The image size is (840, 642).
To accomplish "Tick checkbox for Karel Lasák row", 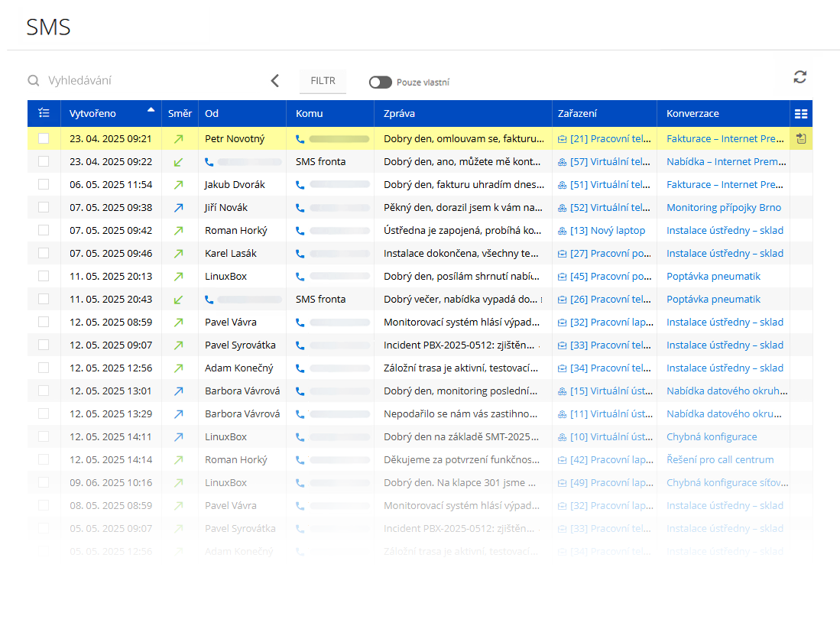I will pyautogui.click(x=44, y=253).
